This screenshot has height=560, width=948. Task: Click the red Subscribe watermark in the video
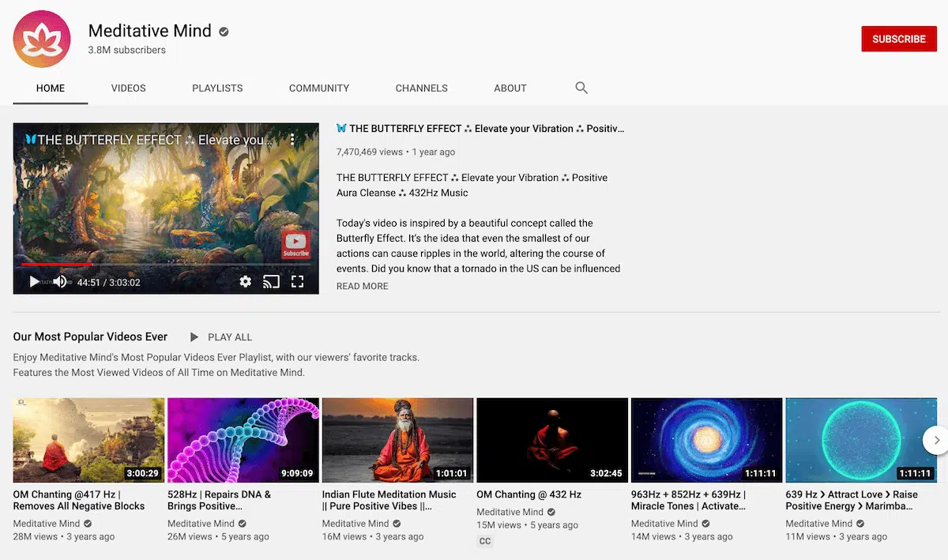pyautogui.click(x=295, y=245)
